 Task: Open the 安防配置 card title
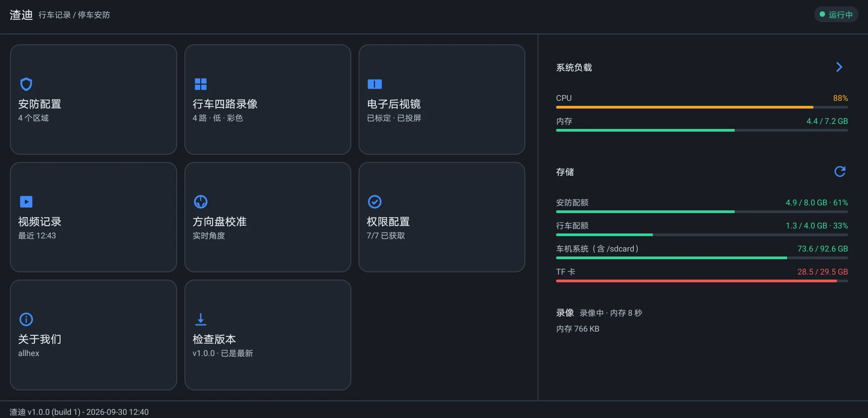click(x=40, y=104)
